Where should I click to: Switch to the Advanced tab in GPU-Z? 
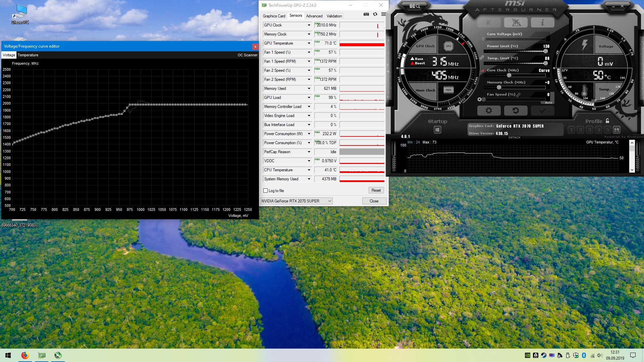314,16
